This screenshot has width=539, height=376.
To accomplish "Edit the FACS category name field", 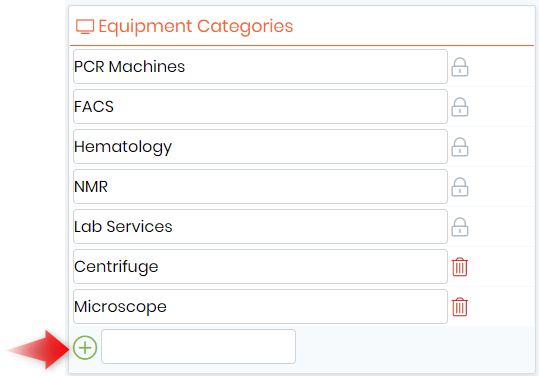I will point(260,107).
